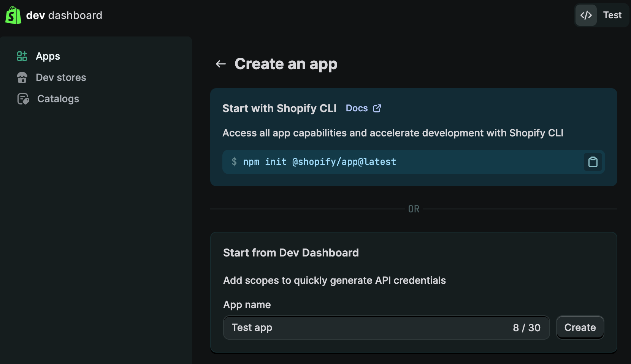The image size is (631, 364).
Task: Open the Test account menu
Action: (x=602, y=15)
